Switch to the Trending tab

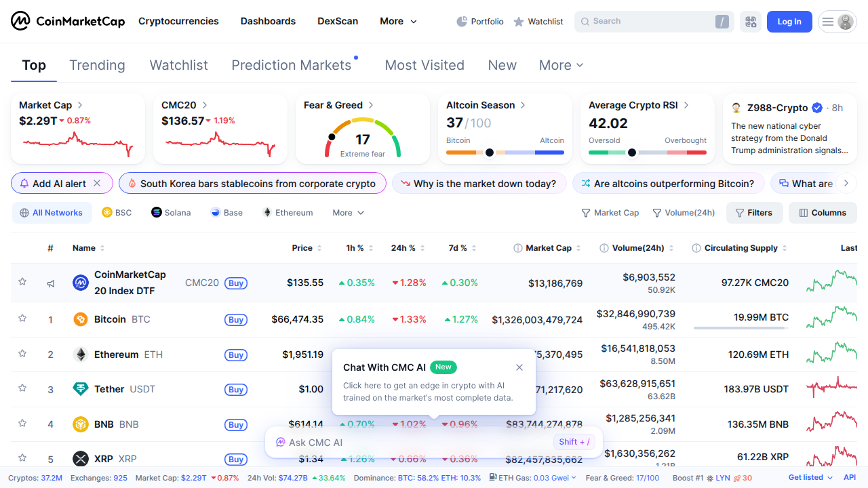(97, 65)
